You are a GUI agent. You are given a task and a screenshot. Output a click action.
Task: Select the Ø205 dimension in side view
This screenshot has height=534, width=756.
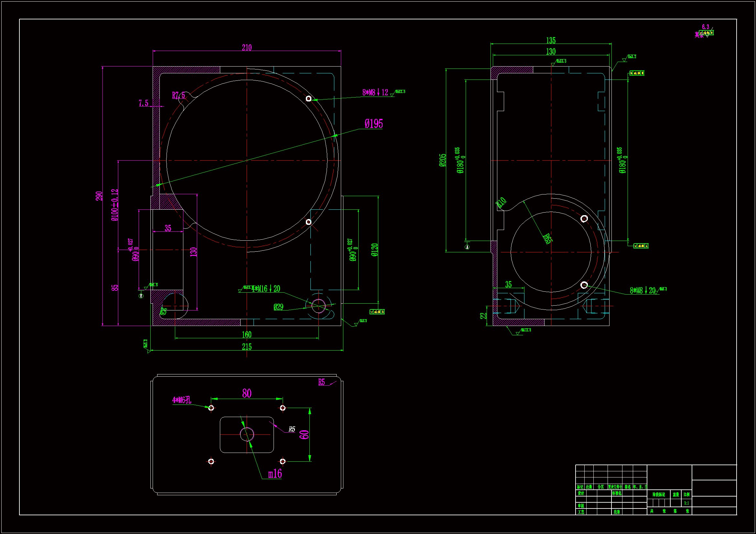pyautogui.click(x=443, y=160)
